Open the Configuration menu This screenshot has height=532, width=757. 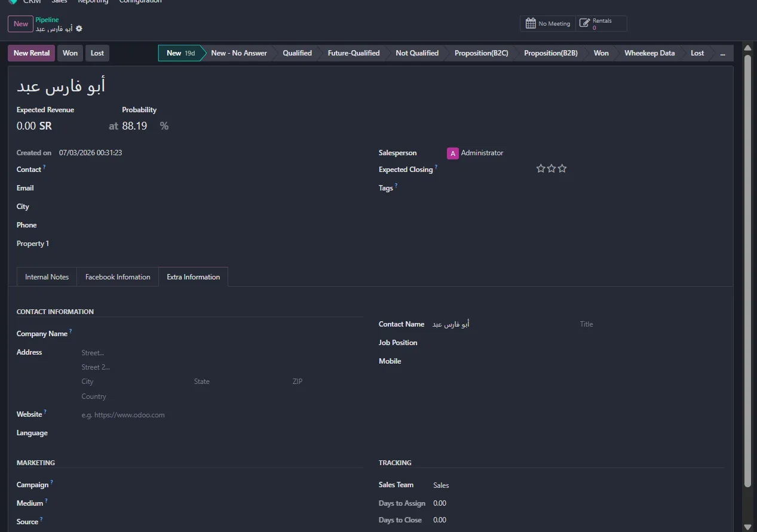point(140,2)
